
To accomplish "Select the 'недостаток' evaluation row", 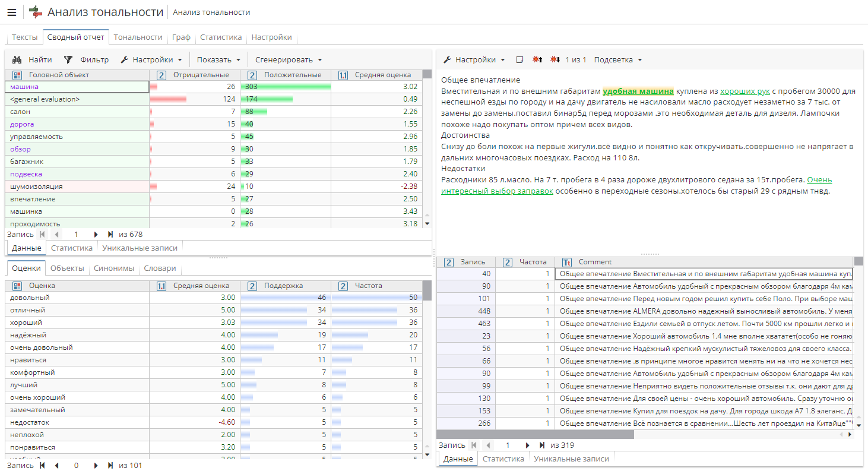I will pos(214,422).
